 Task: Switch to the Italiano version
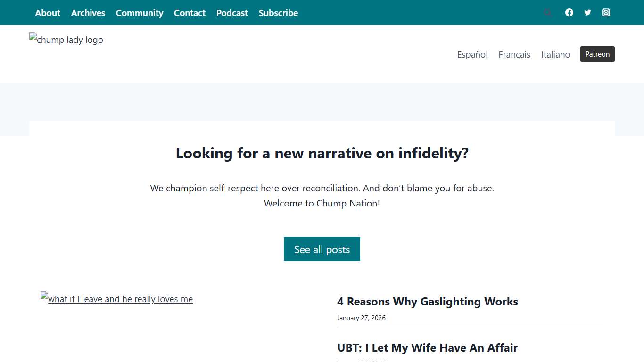click(x=555, y=54)
